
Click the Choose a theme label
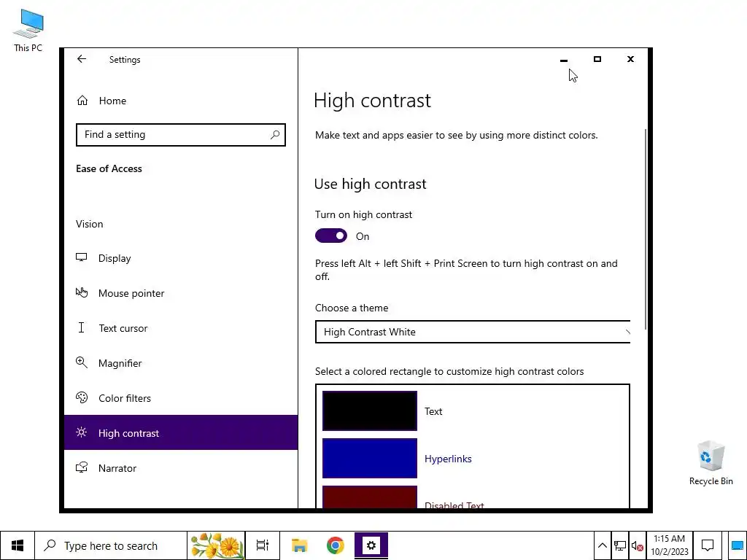[x=352, y=308]
